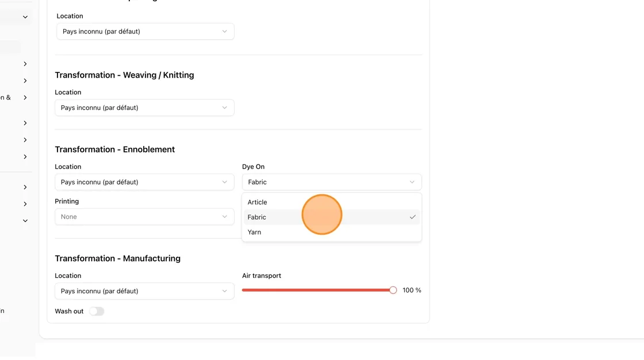The height and width of the screenshot is (360, 644).
Task: Click the Air transport slider handle
Action: [x=393, y=290]
